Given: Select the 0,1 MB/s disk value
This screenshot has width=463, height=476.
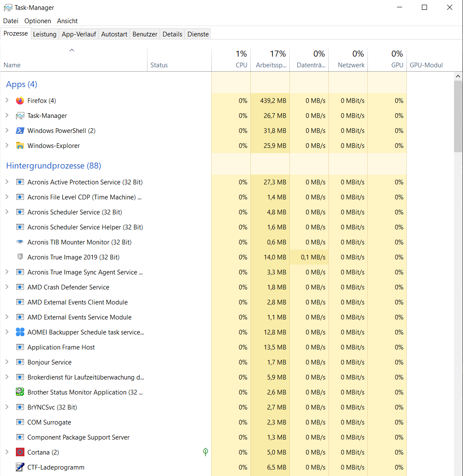Looking at the screenshot, I should click(313, 257).
